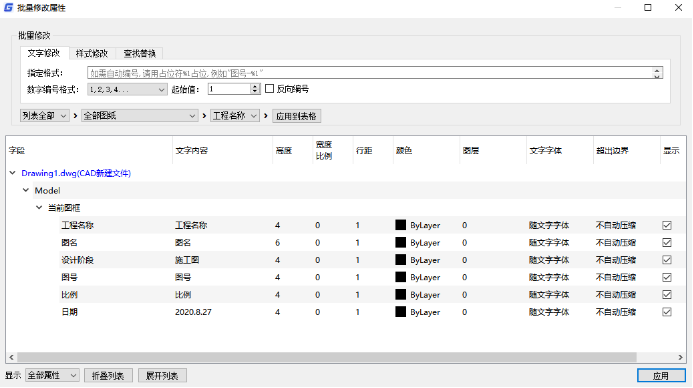
Task: Enable the 反向编号 checkbox
Action: pyautogui.click(x=270, y=89)
